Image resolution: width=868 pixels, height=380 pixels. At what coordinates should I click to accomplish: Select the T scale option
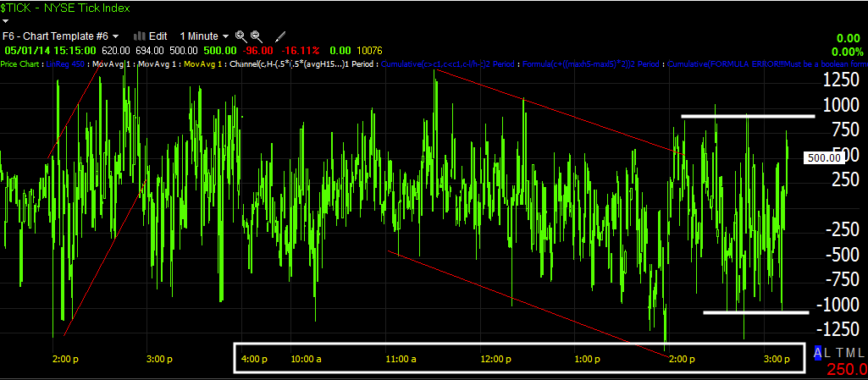[839, 352]
